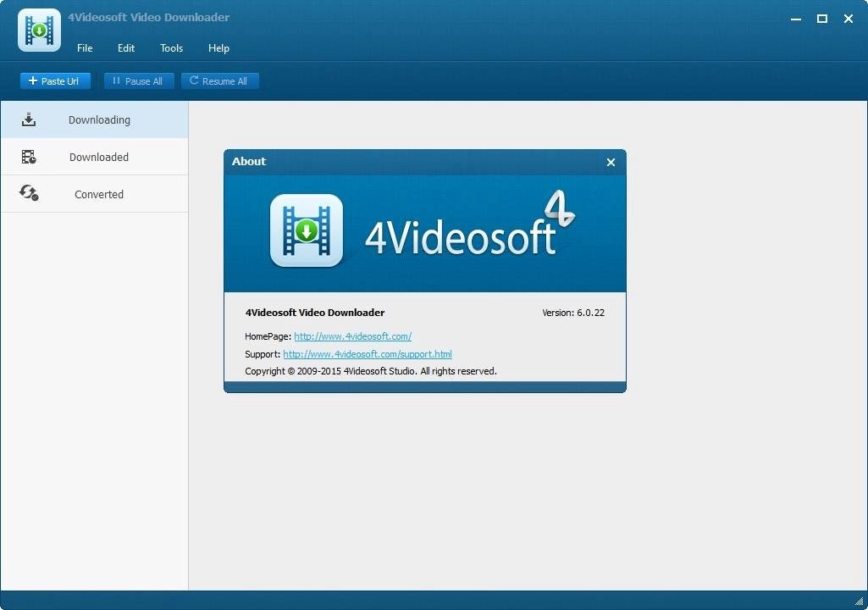Click the 4Videosoft brand logo in About dialog
Viewport: 868px width, 610px height.
470,224
